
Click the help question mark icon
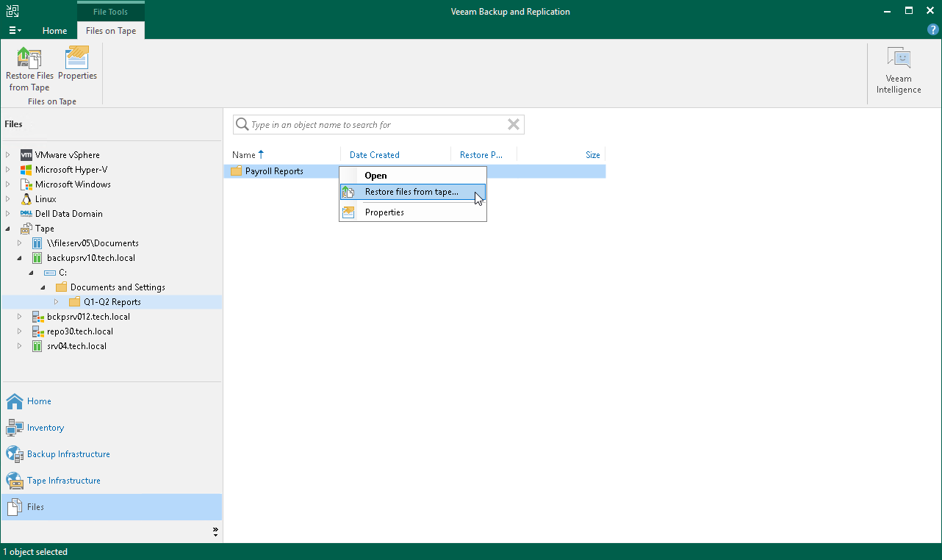[x=933, y=30]
